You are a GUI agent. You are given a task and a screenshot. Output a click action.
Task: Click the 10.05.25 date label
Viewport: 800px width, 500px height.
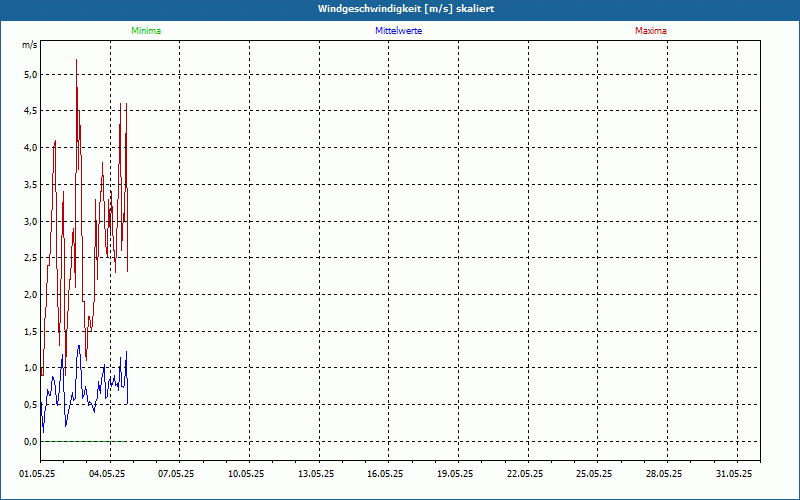pyautogui.click(x=246, y=474)
